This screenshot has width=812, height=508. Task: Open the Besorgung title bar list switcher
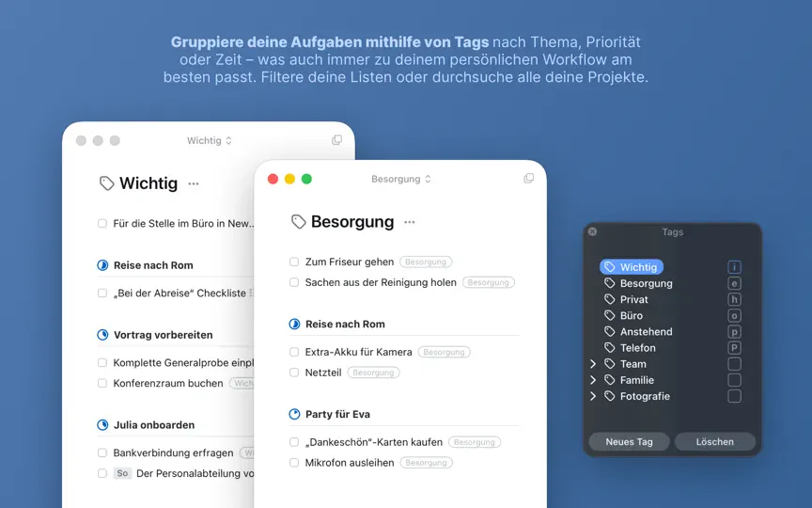click(401, 179)
